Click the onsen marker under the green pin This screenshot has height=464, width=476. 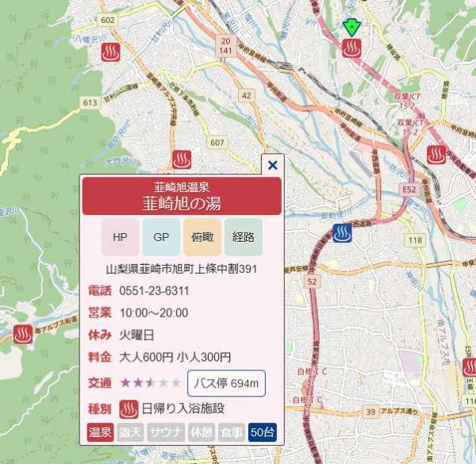coord(351,49)
